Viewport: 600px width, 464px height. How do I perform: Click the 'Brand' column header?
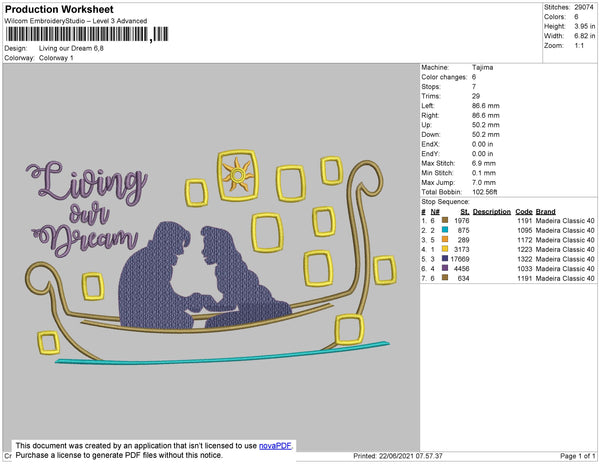point(546,212)
